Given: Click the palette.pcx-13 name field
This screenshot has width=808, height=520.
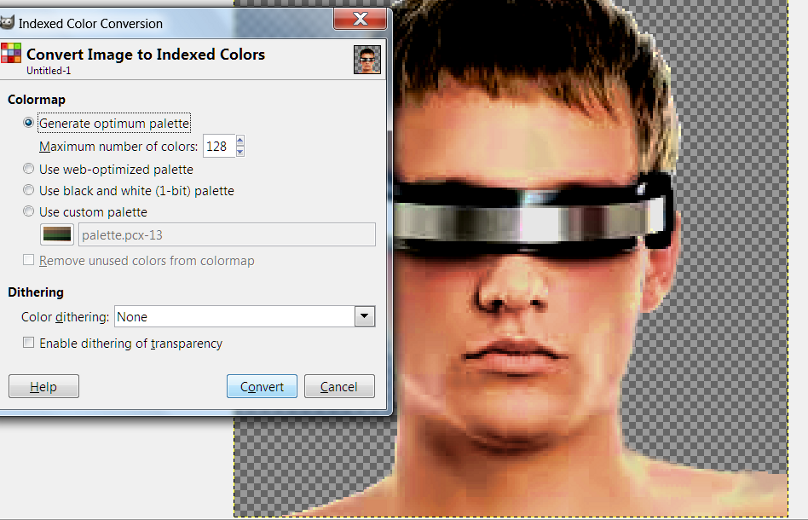Looking at the screenshot, I should tap(226, 234).
